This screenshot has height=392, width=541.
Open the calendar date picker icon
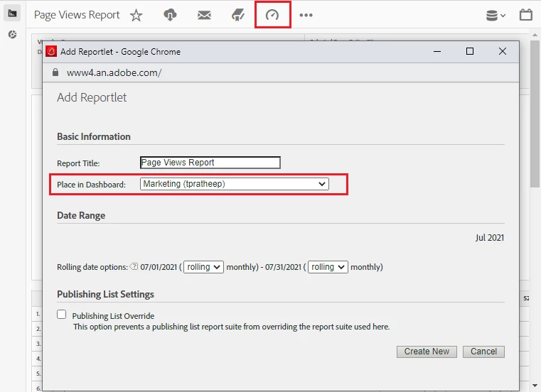[526, 15]
